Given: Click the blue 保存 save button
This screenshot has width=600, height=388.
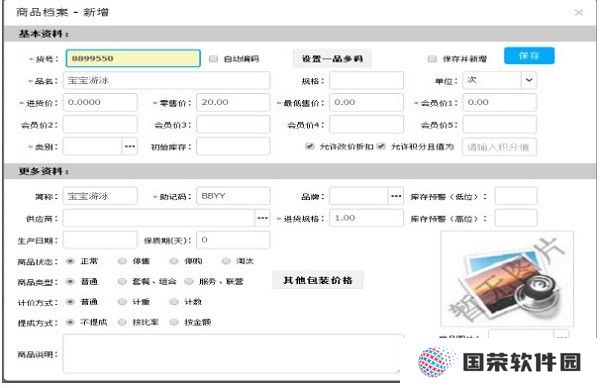Looking at the screenshot, I should tap(529, 56).
